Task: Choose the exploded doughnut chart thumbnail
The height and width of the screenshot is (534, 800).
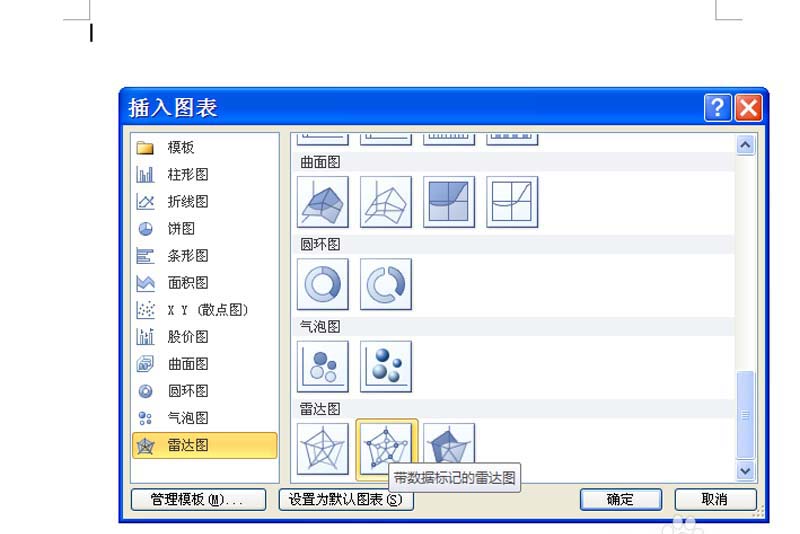Action: coord(386,284)
